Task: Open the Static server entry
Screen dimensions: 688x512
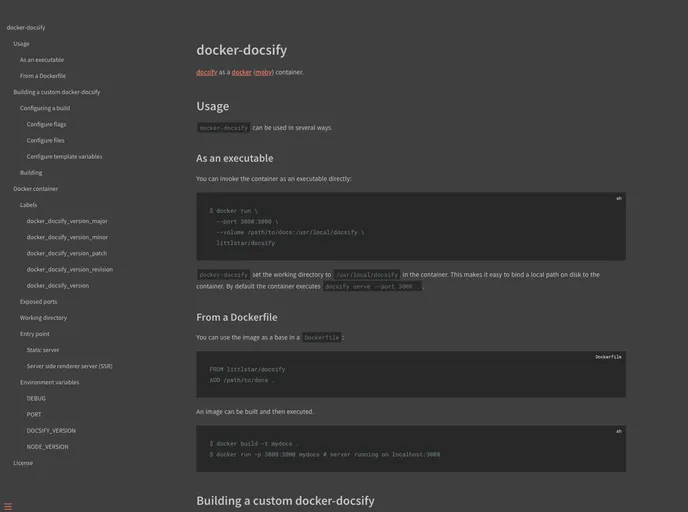Action: pyautogui.click(x=43, y=350)
